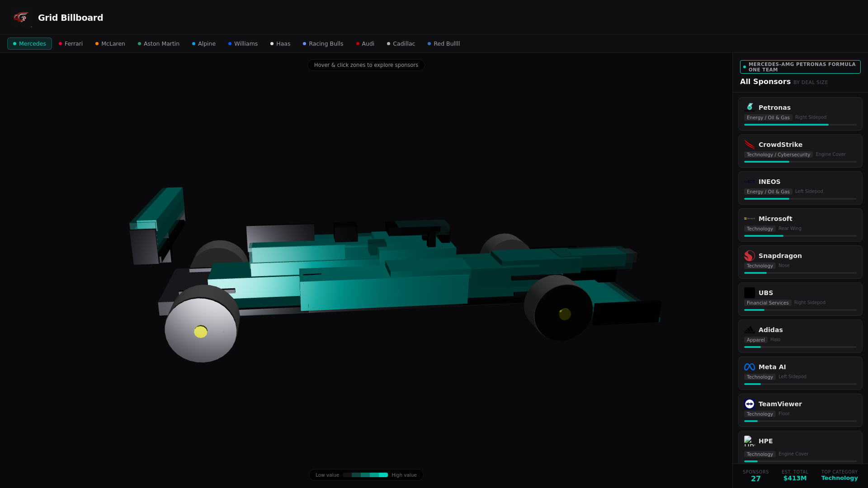This screenshot has height=488, width=868.
Task: Open the HPE sponsor card
Action: tap(800, 447)
